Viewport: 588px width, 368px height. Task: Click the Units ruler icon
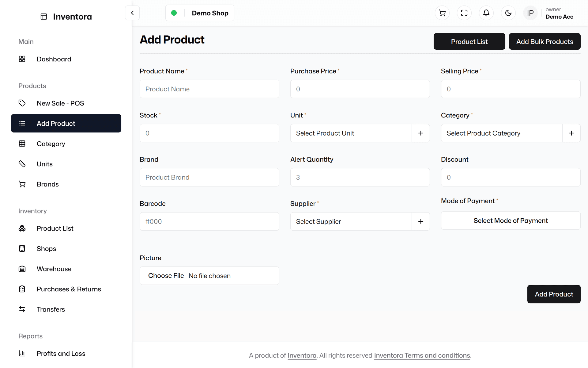click(x=22, y=164)
